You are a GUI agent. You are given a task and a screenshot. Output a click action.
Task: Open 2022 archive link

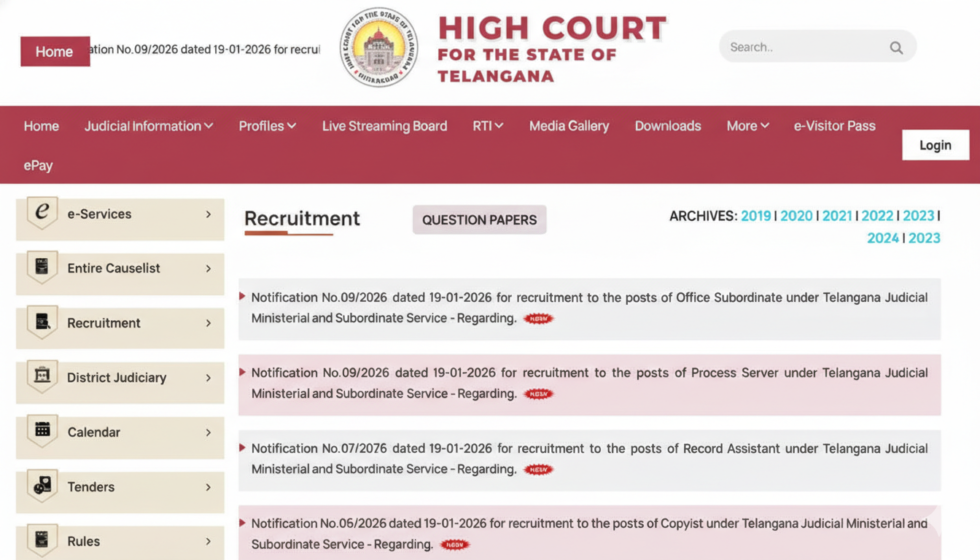878,216
